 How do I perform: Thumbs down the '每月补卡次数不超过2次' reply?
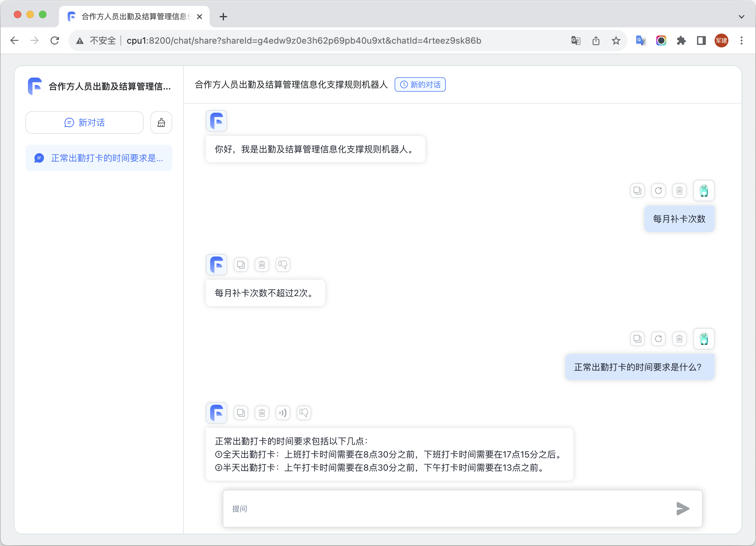click(283, 265)
